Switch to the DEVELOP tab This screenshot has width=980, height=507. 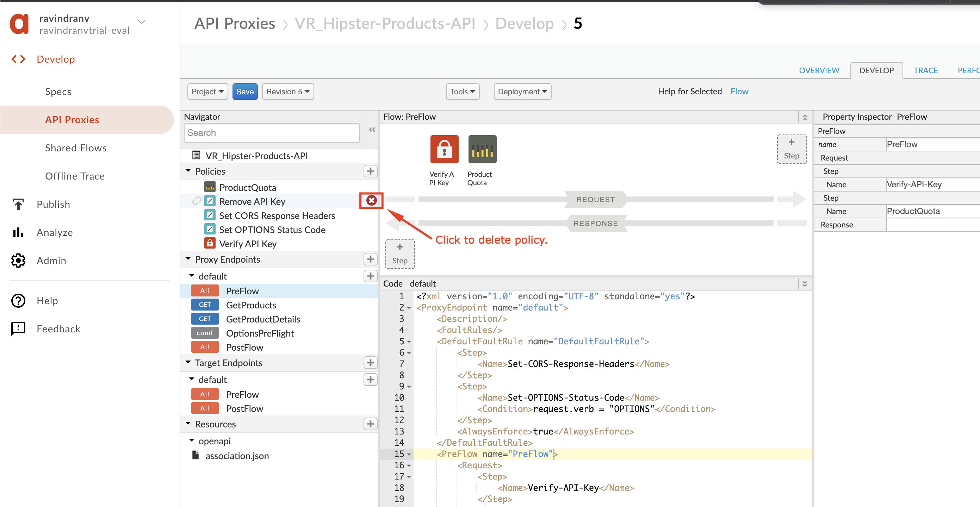876,70
